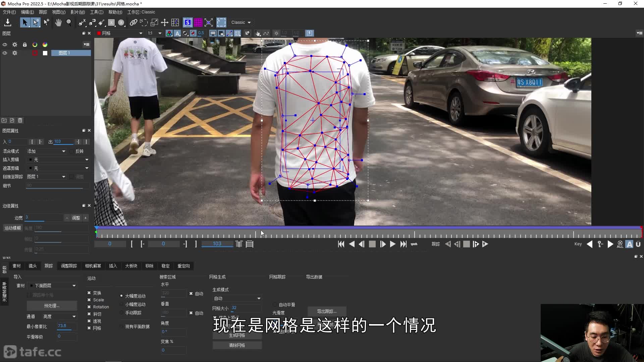Open the 编辑 menu

pyautogui.click(x=27, y=12)
